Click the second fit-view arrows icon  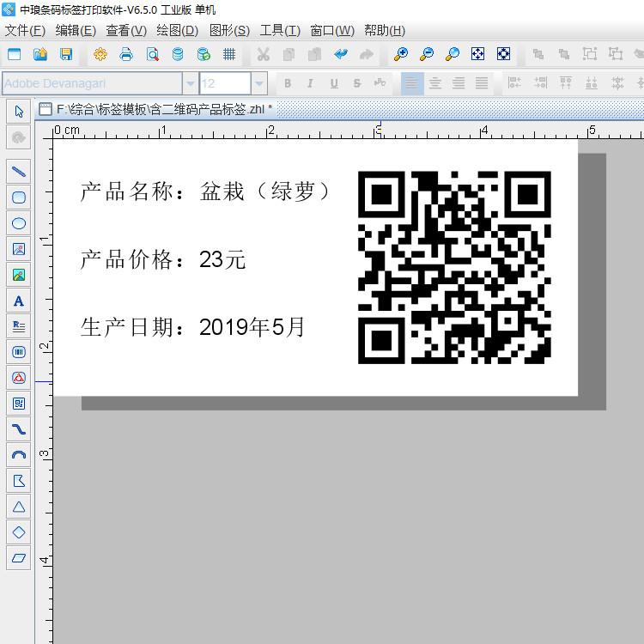[x=503, y=54]
